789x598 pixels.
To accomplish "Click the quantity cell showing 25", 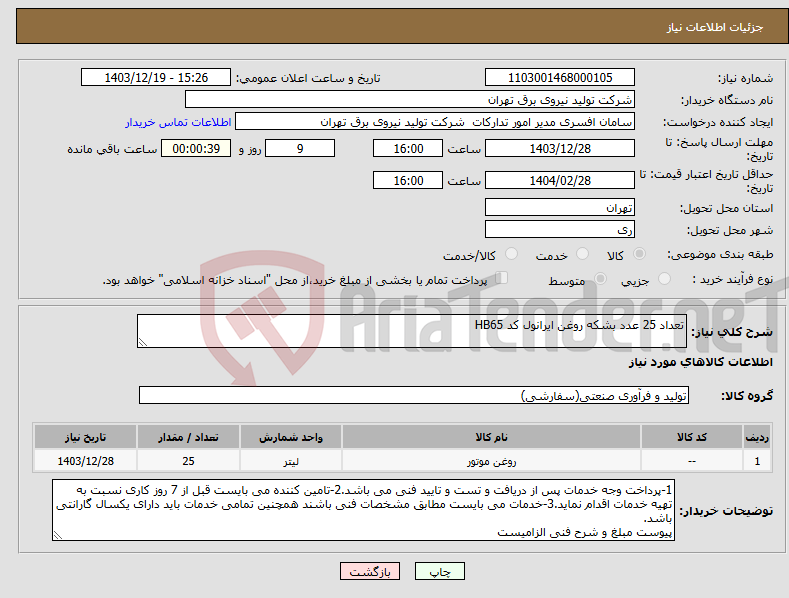I will click(188, 461).
